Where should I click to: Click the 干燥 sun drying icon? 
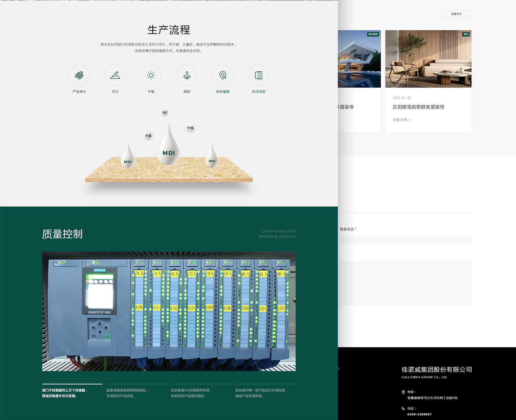pos(151,75)
